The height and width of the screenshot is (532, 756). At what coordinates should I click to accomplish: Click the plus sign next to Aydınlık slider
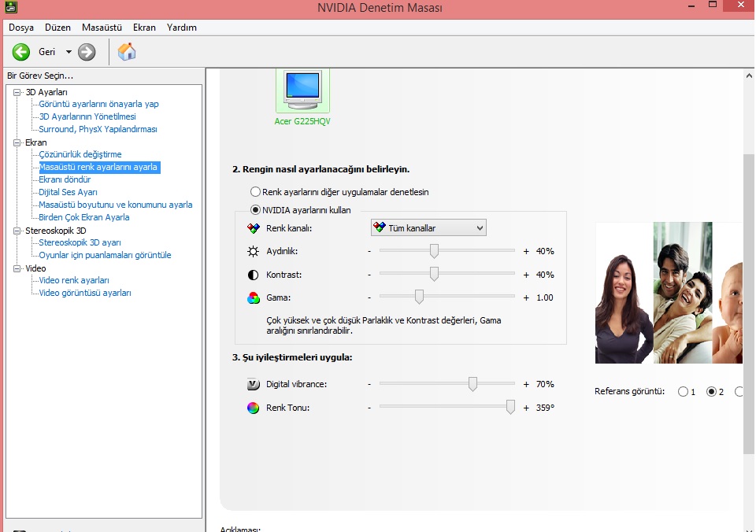(526, 251)
